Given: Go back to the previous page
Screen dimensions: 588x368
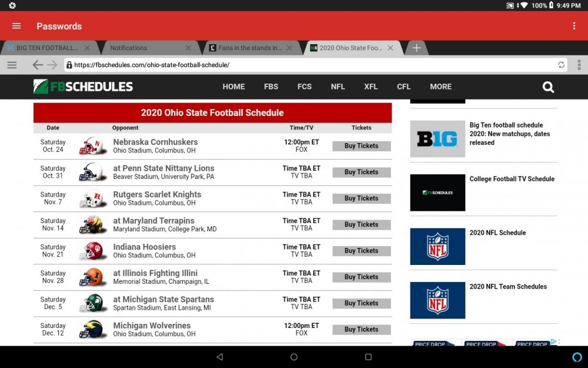Looking at the screenshot, I should click(x=37, y=65).
